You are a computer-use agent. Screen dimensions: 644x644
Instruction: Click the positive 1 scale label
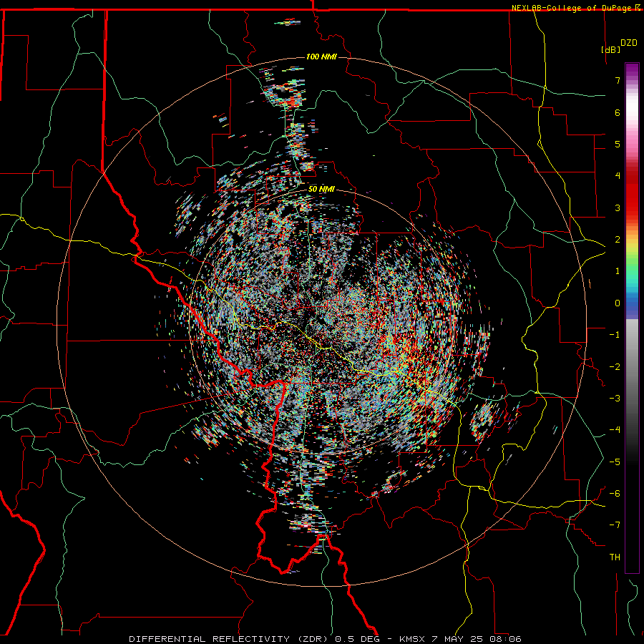coord(618,271)
